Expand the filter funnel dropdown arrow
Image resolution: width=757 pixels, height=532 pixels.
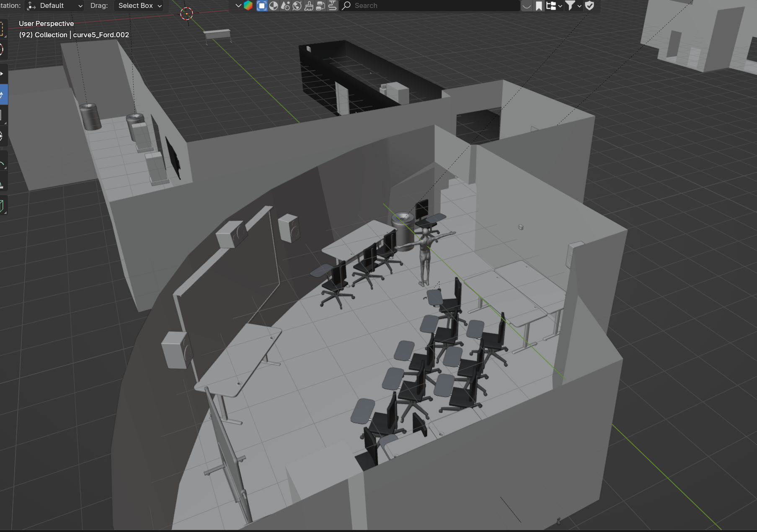579,5
